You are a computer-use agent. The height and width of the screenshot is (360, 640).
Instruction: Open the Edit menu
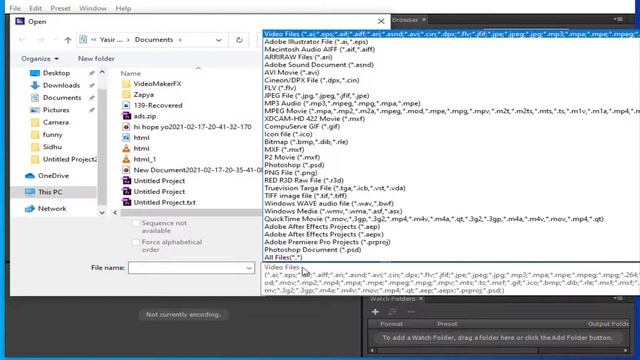click(x=36, y=8)
